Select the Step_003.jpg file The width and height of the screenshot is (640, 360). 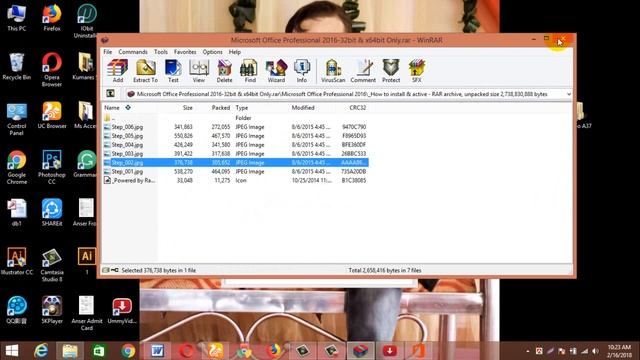coord(235,154)
